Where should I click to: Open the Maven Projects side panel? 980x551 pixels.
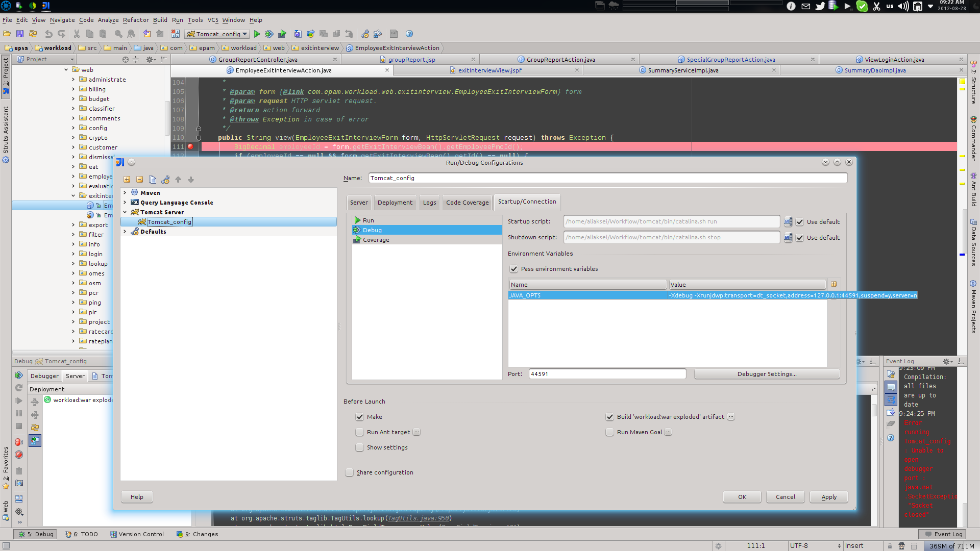tap(974, 306)
